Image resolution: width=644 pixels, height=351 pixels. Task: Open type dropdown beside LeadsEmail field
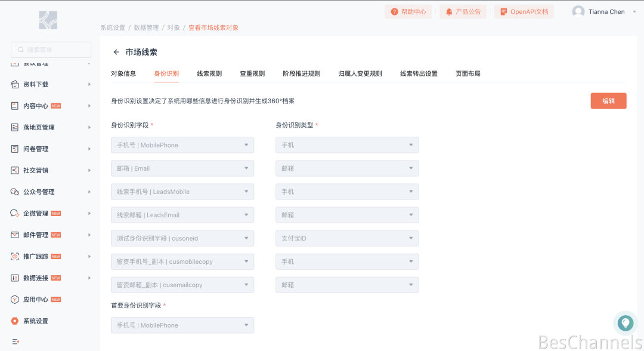click(347, 215)
